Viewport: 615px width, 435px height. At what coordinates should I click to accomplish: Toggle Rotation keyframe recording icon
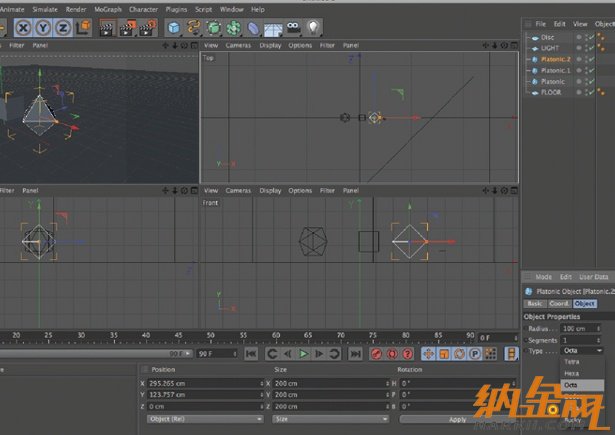[459, 354]
